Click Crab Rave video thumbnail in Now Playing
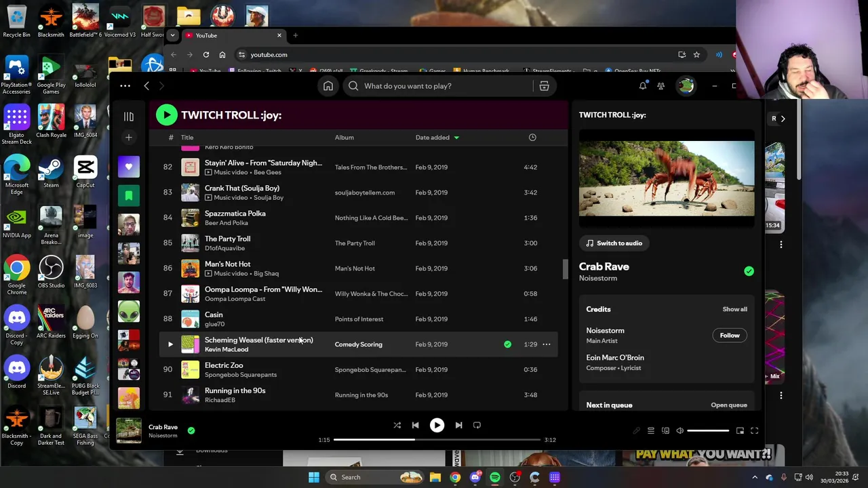The width and height of the screenshot is (868, 488). point(667,178)
